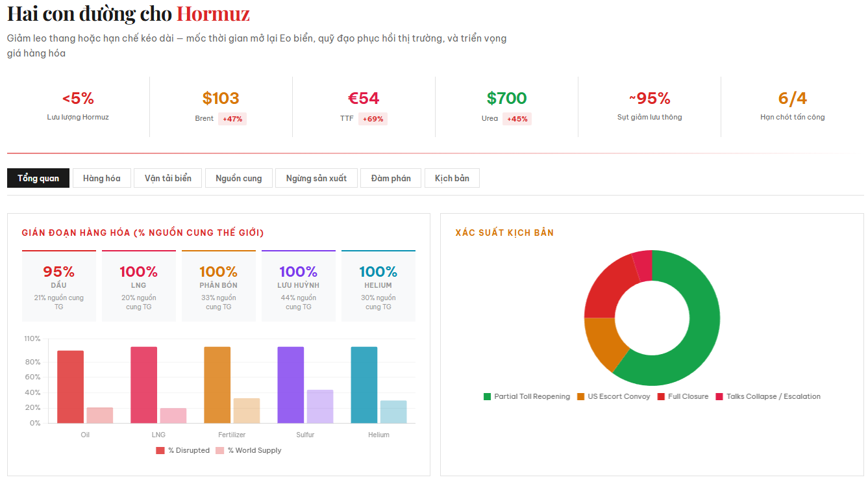Toggle the % World Supply legend swatch
Image resolution: width=868 pixels, height=484 pixels.
220,450
